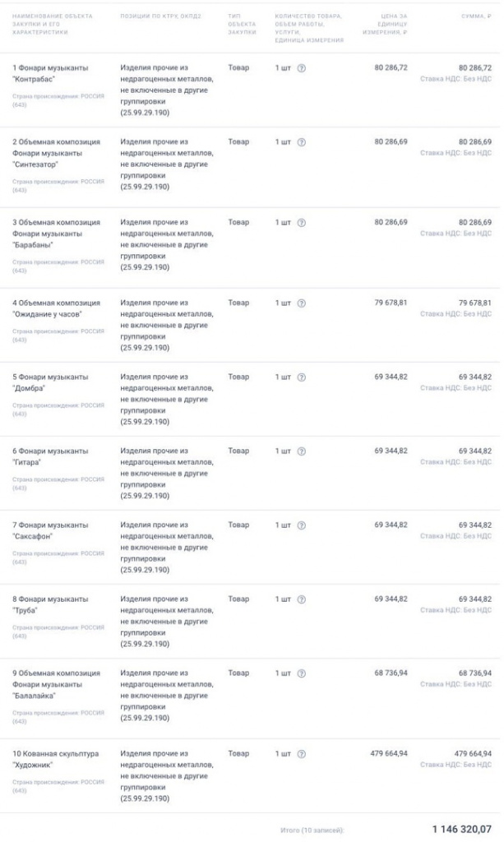The width and height of the screenshot is (504, 842).
Task: Open quantity hint for "Барабаны" row
Action: coord(301,223)
